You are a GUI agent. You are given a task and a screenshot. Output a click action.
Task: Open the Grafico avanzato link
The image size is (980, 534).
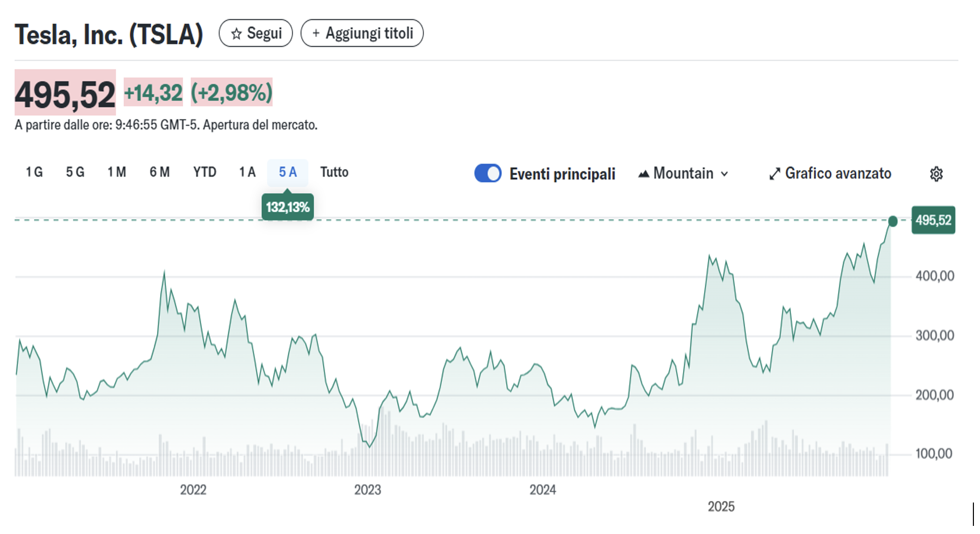(837, 174)
